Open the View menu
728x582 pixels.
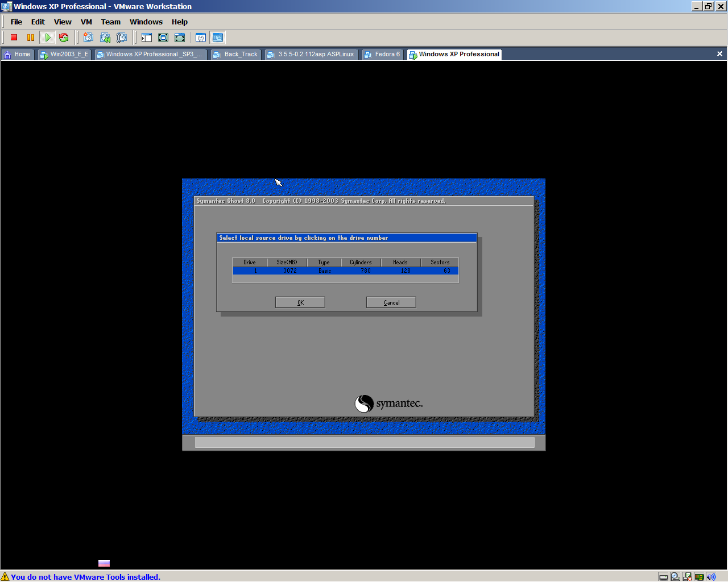click(x=63, y=22)
